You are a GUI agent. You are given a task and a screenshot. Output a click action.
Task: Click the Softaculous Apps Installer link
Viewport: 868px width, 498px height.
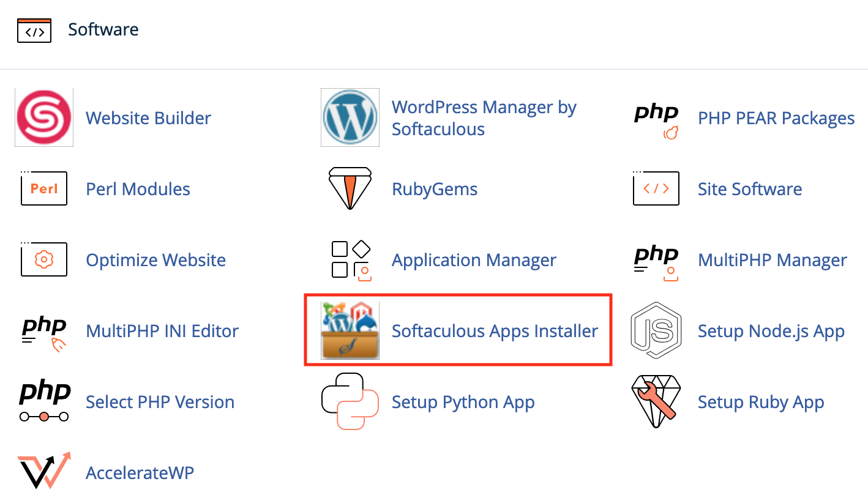coord(495,331)
